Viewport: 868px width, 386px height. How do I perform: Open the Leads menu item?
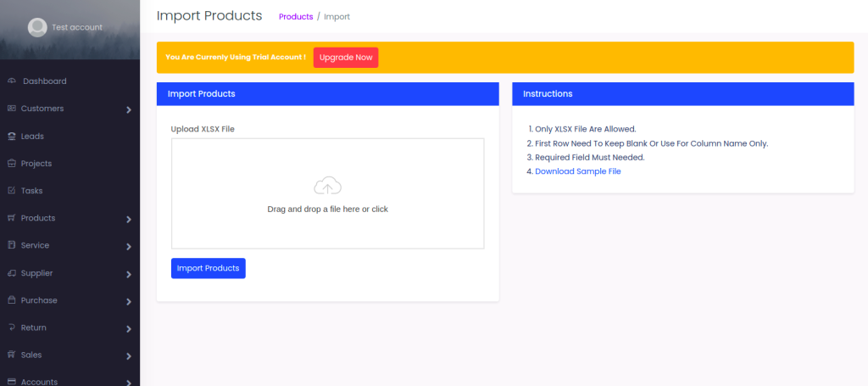coord(32,136)
